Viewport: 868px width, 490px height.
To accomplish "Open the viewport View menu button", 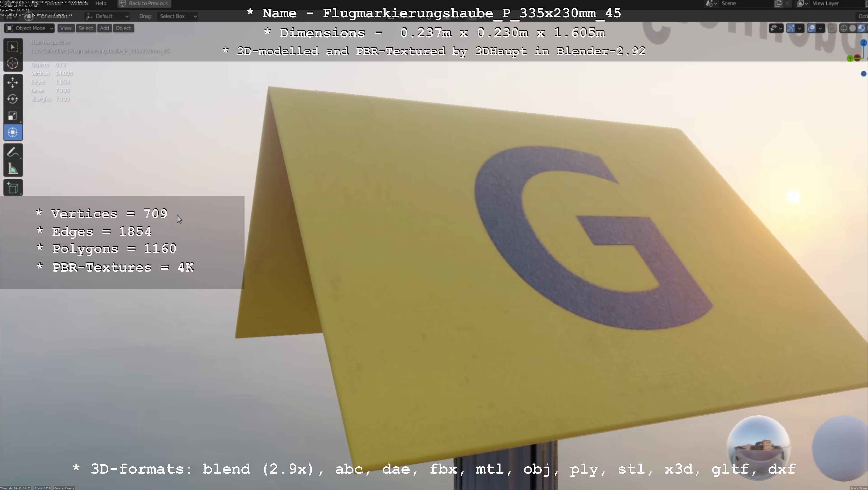I will (x=66, y=28).
